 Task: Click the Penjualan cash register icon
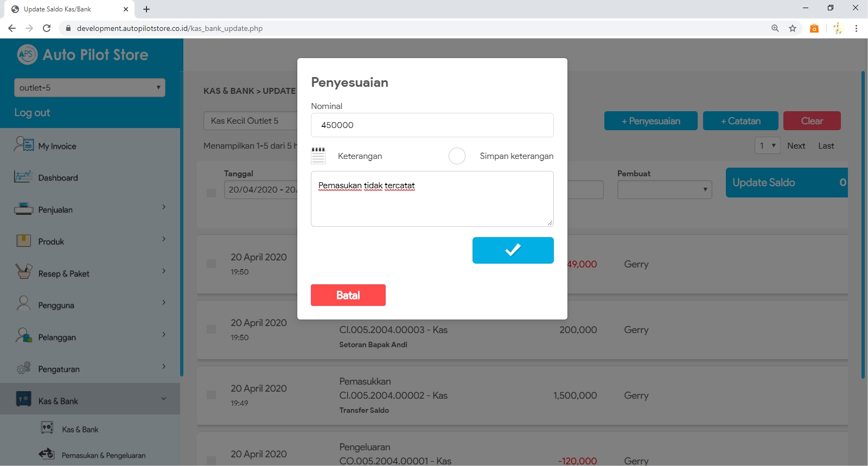(23, 209)
